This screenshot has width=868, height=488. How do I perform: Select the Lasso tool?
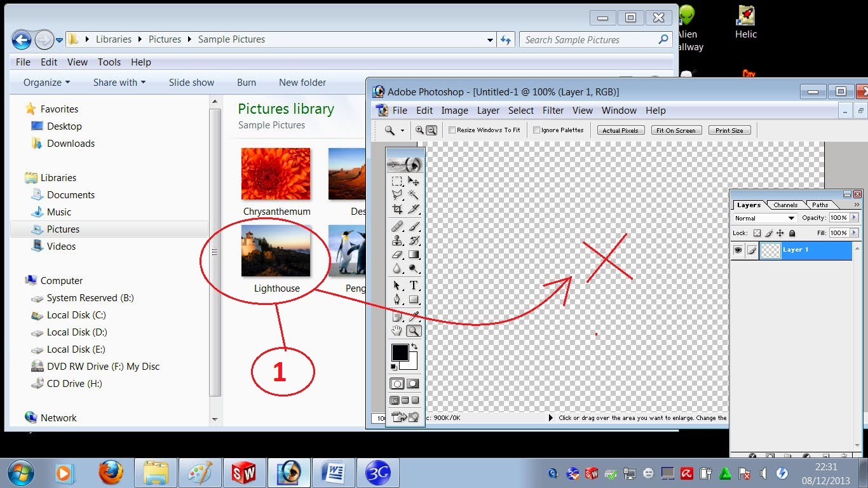coord(397,196)
